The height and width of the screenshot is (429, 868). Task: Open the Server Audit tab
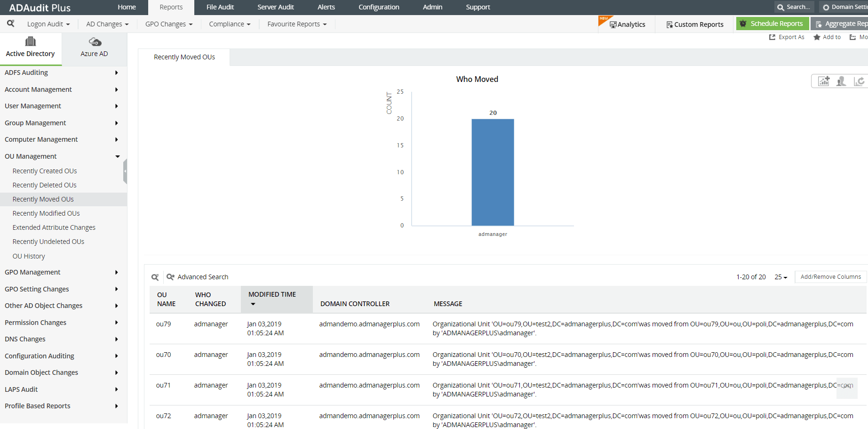tap(276, 7)
